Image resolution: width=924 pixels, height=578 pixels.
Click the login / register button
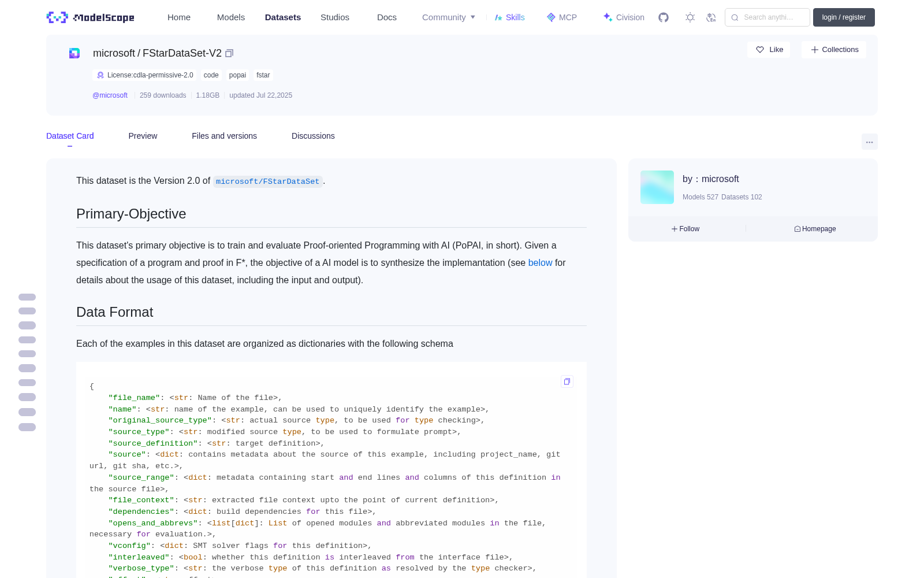844,17
